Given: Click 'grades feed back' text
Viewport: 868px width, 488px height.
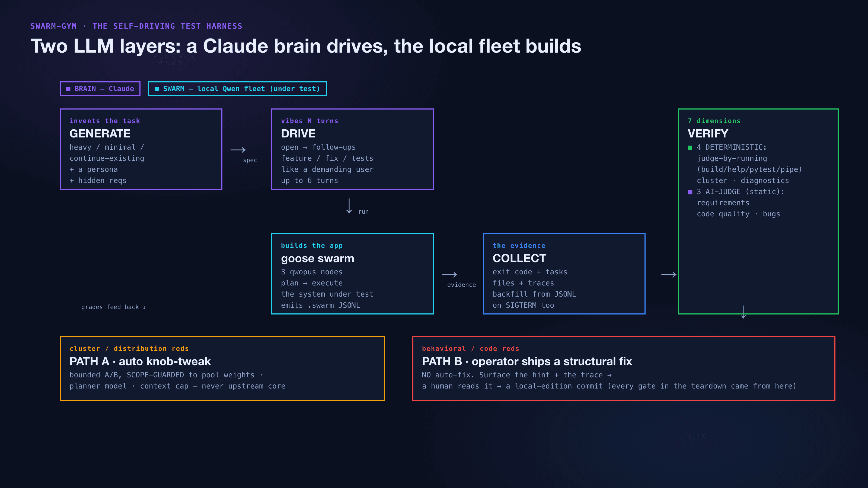Looking at the screenshot, I should point(113,307).
